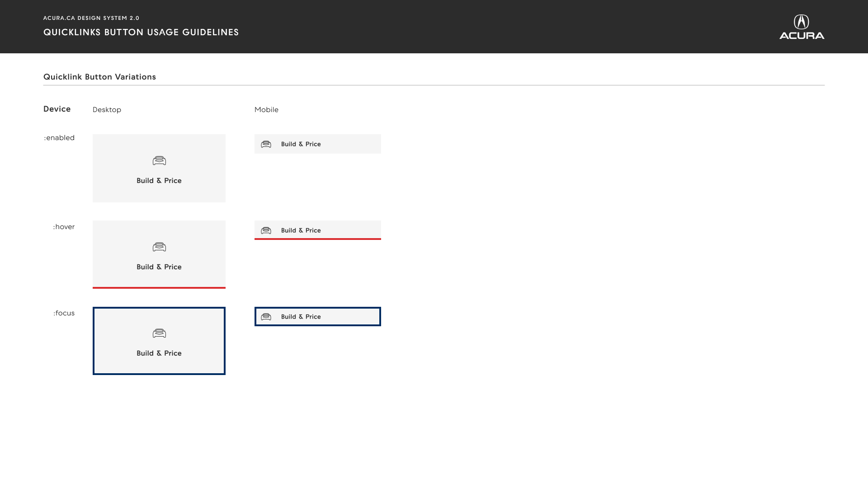The width and height of the screenshot is (868, 488).
Task: Click the Quicklink Button Variations heading
Action: pos(99,77)
